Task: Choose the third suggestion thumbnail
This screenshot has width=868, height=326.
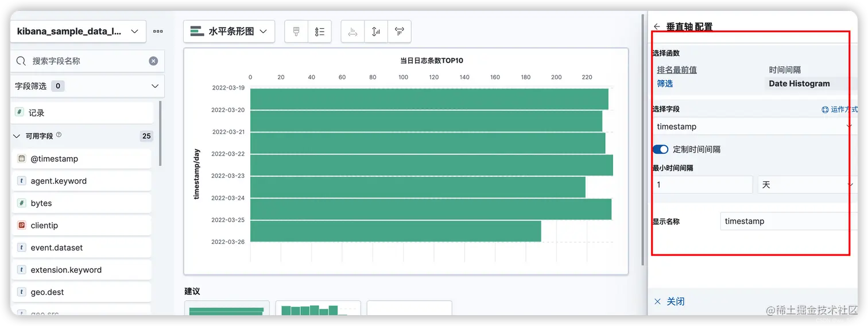Action: point(409,308)
